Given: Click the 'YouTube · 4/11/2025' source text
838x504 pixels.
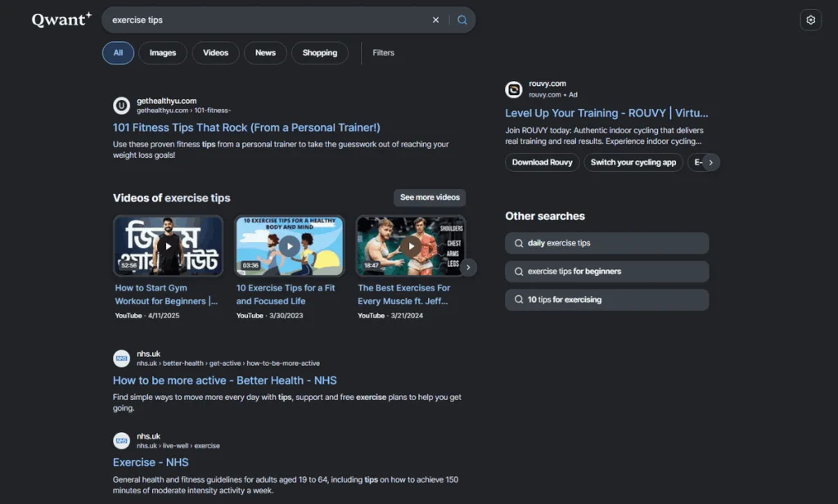Looking at the screenshot, I should 147,316.
